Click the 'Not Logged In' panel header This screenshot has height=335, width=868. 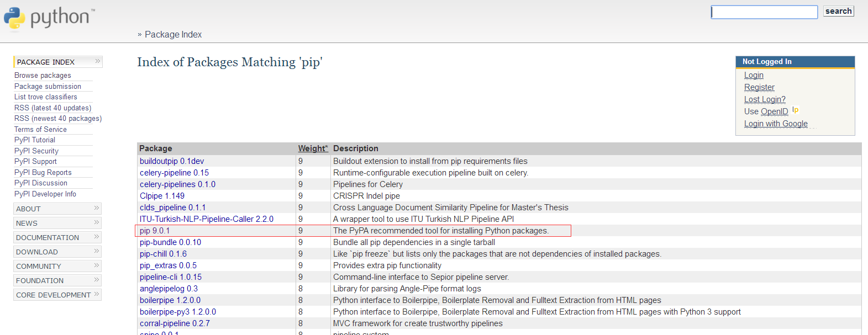click(x=795, y=62)
